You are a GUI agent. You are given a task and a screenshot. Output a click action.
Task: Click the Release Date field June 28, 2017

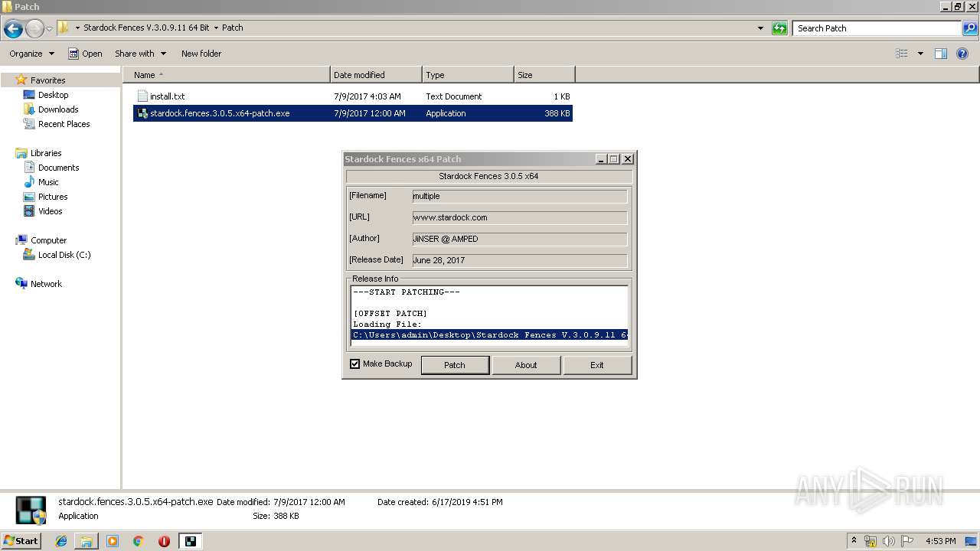pyautogui.click(x=519, y=260)
